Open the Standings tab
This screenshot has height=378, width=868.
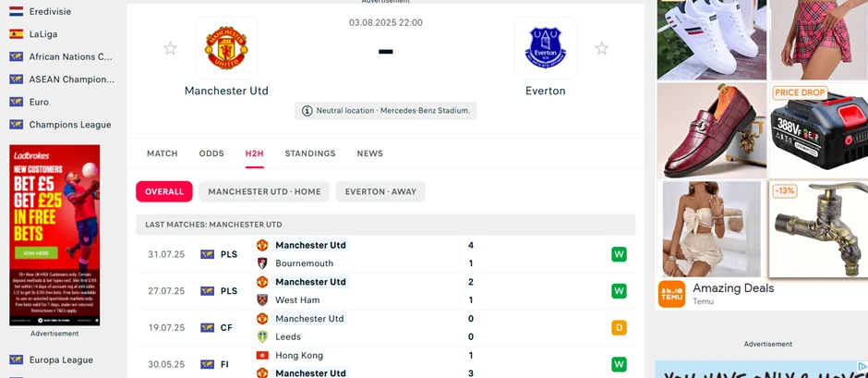[x=310, y=153]
